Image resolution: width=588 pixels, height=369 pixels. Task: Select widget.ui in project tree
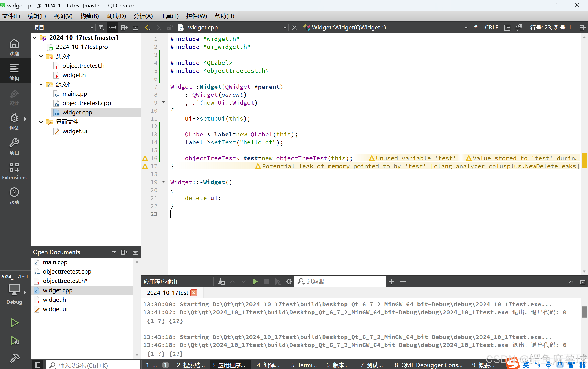[75, 131]
